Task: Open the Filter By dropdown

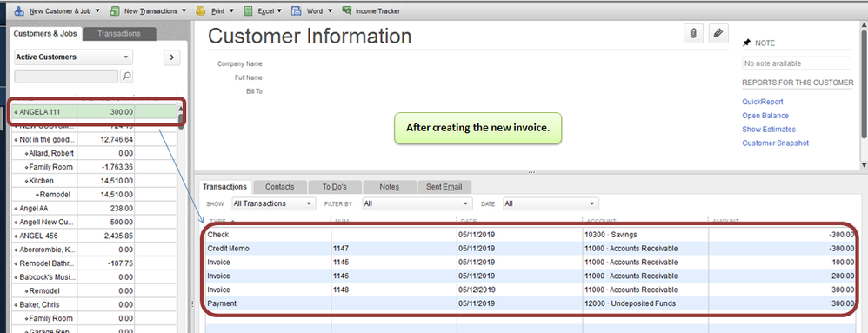Action: 417,203
